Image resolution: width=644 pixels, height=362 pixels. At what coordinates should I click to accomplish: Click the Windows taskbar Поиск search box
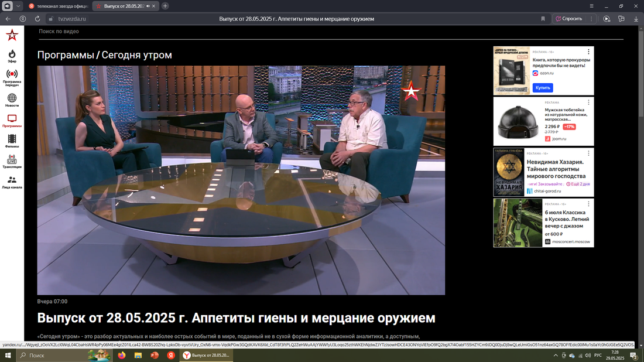[x=64, y=356]
